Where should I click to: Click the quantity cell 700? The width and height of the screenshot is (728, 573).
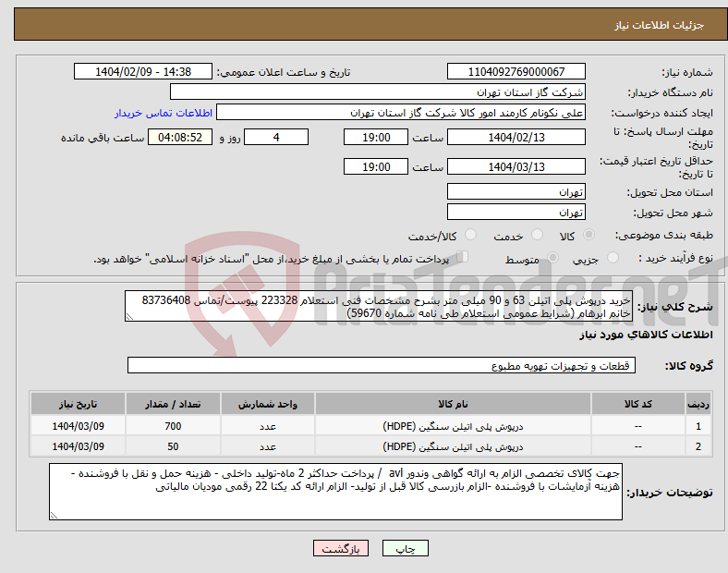[173, 426]
